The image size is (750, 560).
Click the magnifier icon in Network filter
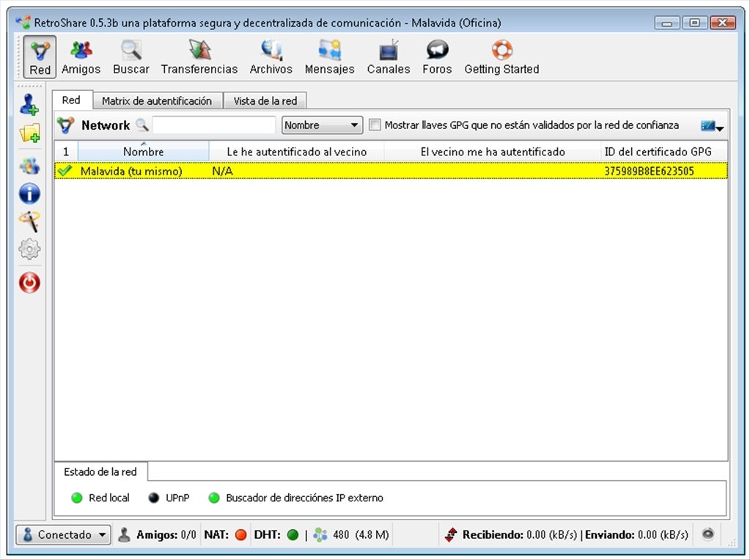142,125
